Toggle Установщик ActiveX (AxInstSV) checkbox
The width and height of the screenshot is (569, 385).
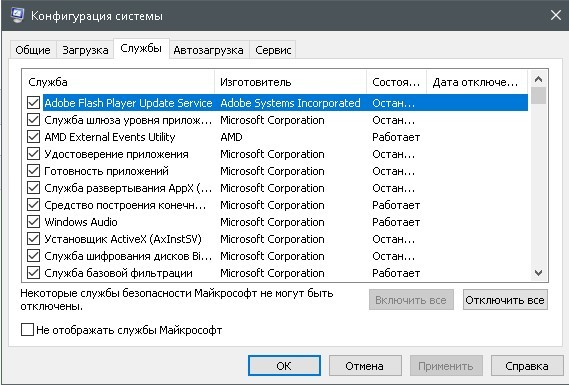[x=33, y=239]
